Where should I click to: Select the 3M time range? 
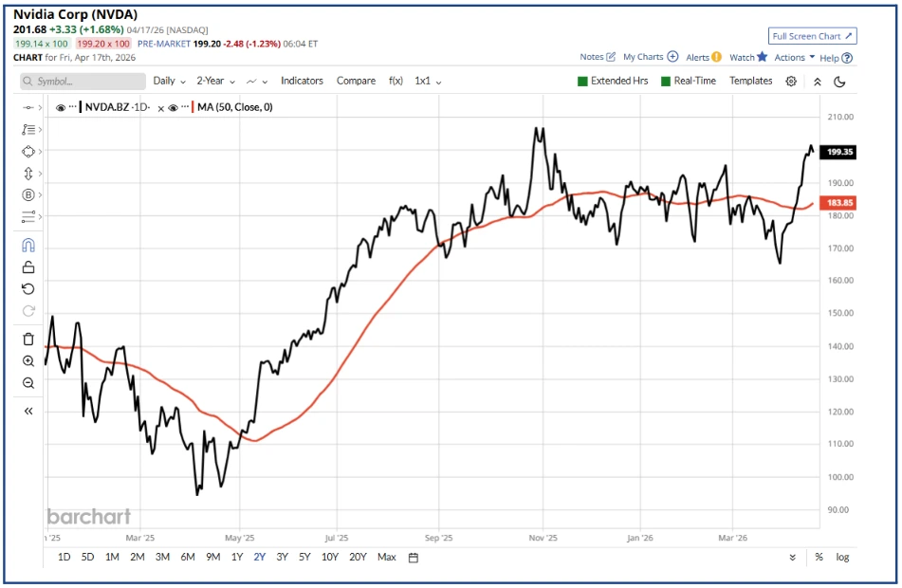pyautogui.click(x=162, y=557)
